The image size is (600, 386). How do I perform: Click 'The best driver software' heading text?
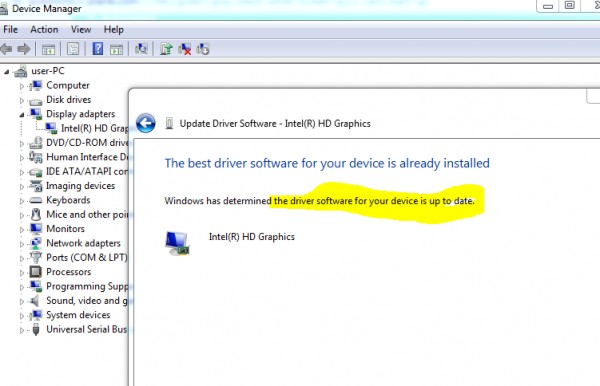(327, 163)
